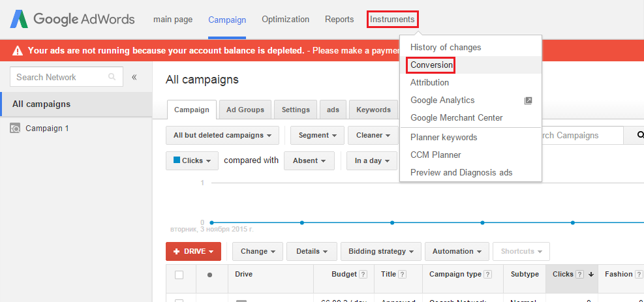Open the Absent comparison dropdown
644x302 pixels.
[x=309, y=161]
